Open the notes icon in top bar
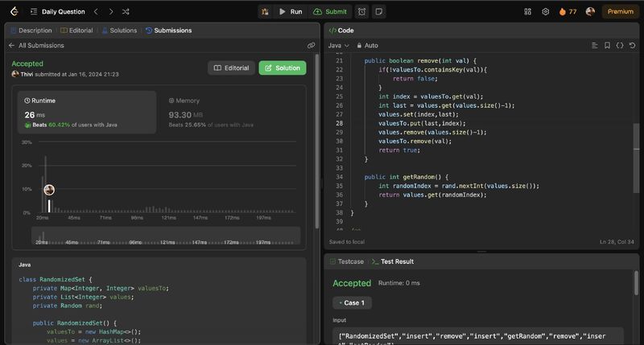Viewport: 644px width, 345px height. tap(378, 11)
